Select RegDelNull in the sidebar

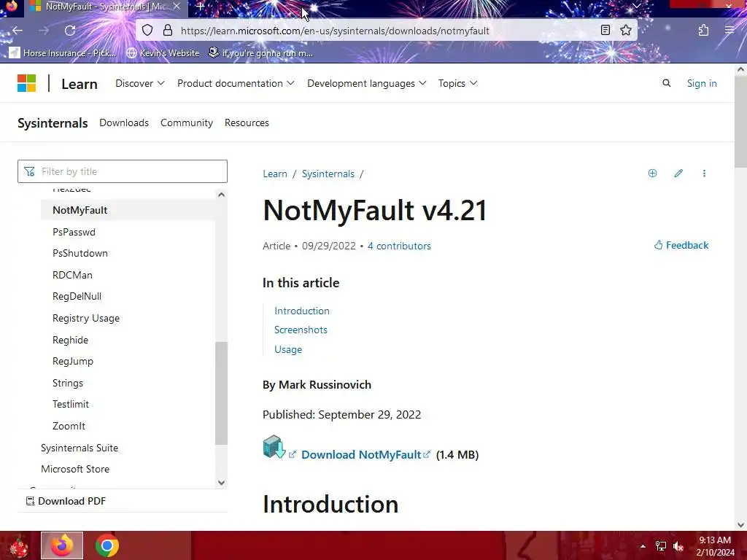coord(77,296)
